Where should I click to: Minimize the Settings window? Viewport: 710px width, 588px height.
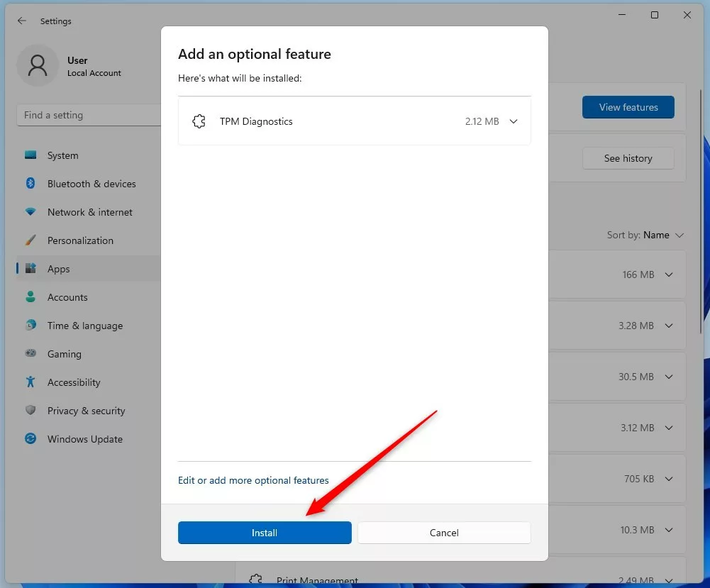coord(622,15)
